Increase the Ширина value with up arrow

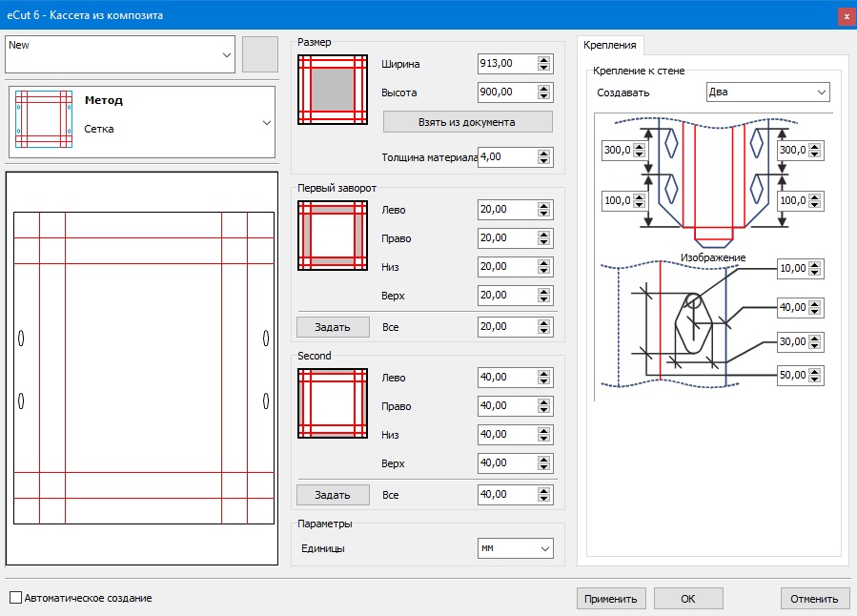[x=543, y=59]
